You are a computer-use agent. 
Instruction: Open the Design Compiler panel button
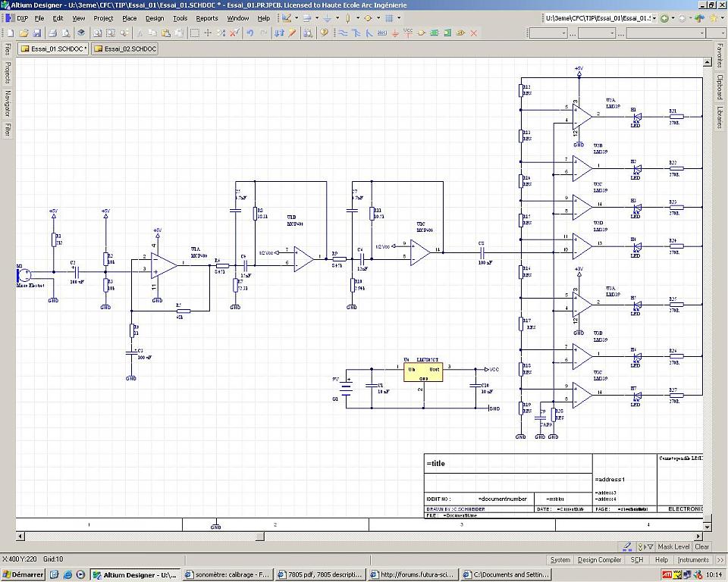pos(599,560)
